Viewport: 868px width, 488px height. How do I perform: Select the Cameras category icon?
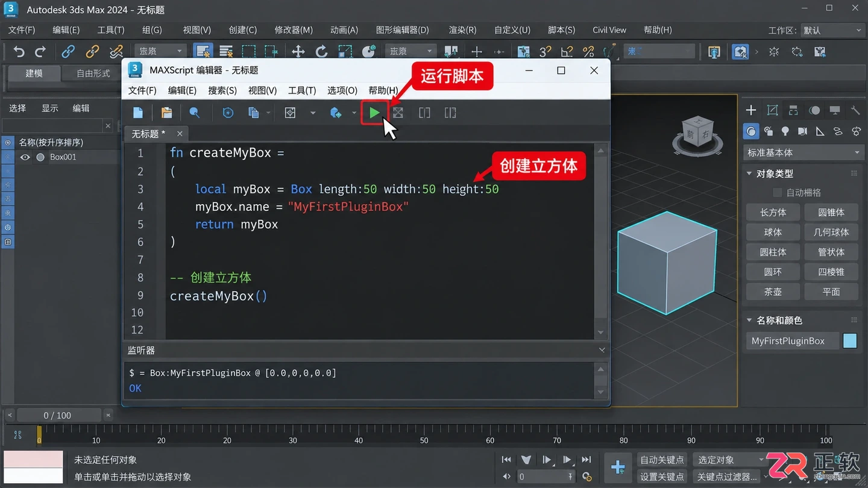point(802,131)
